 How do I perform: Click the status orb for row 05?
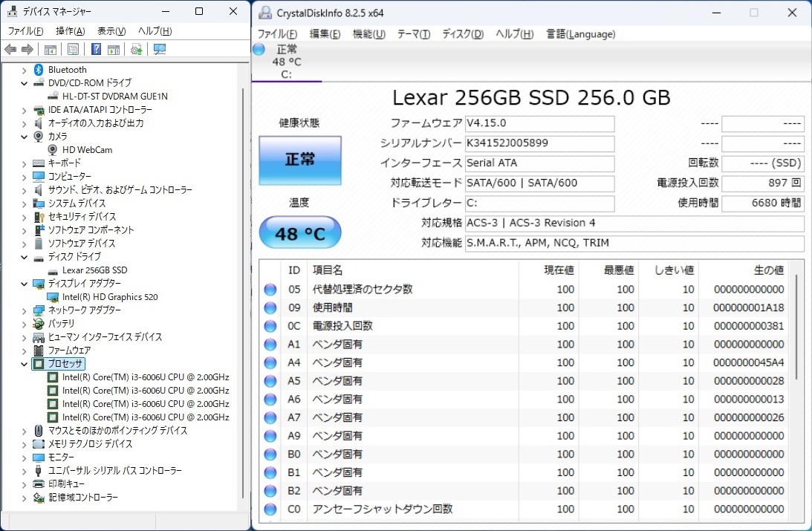(270, 290)
